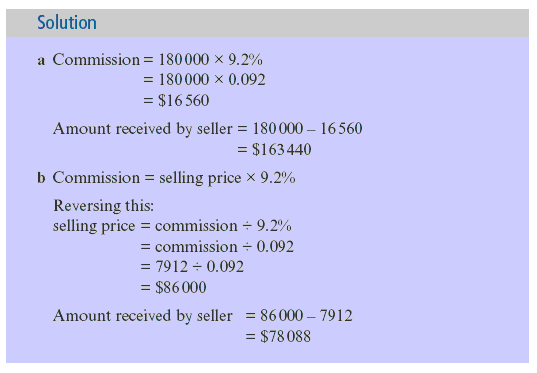Click the $78088 final answer
Screen dimensions: 537x373
click(286, 336)
